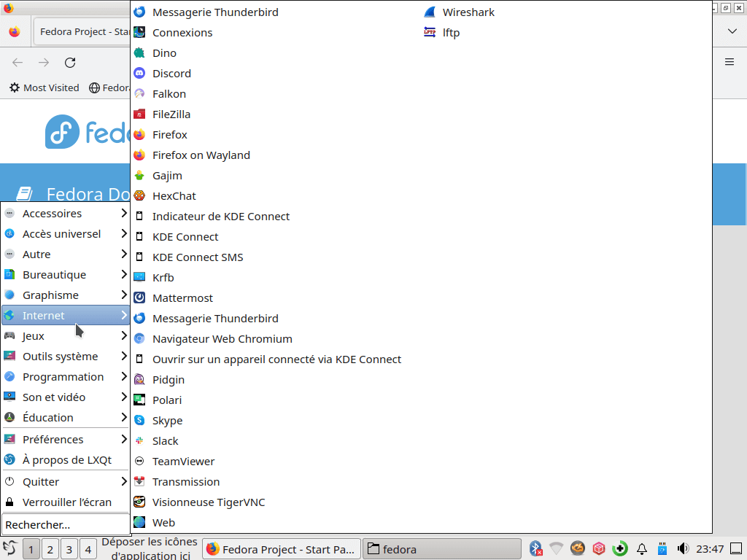Launch Wireshark from the Internet menu

point(459,12)
